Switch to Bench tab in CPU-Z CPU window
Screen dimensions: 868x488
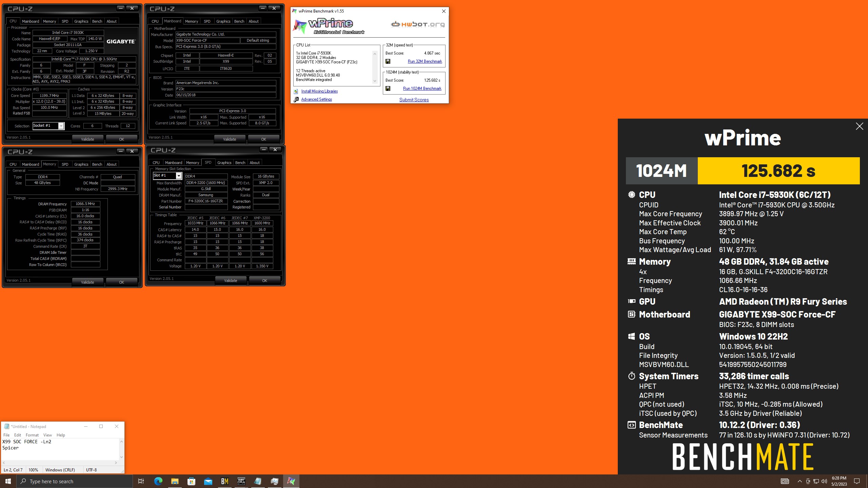coord(97,21)
